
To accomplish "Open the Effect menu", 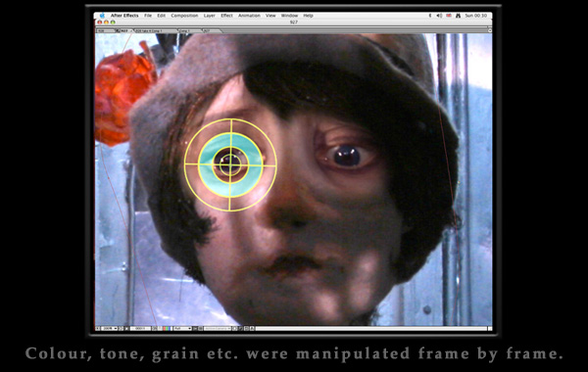I will click(227, 16).
